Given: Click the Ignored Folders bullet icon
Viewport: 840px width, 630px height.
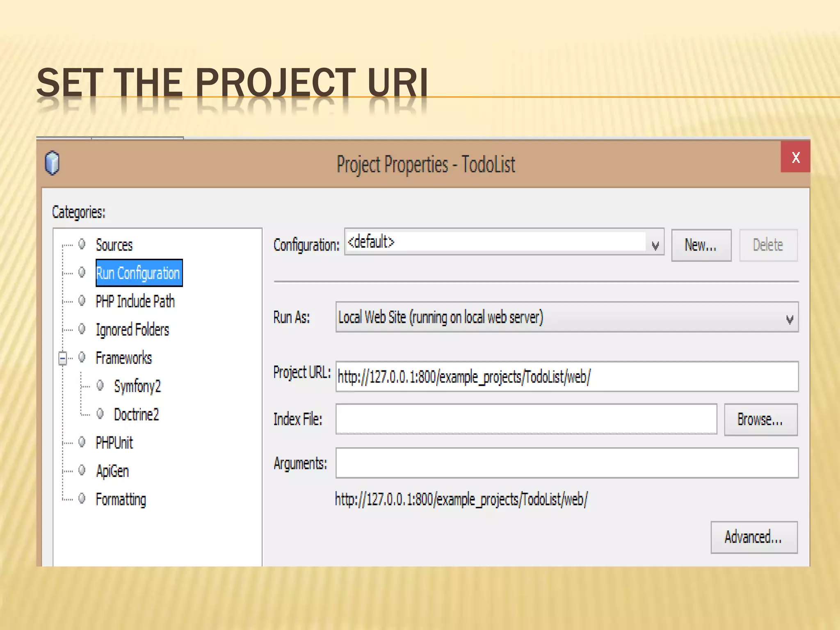Looking at the screenshot, I should [x=82, y=329].
